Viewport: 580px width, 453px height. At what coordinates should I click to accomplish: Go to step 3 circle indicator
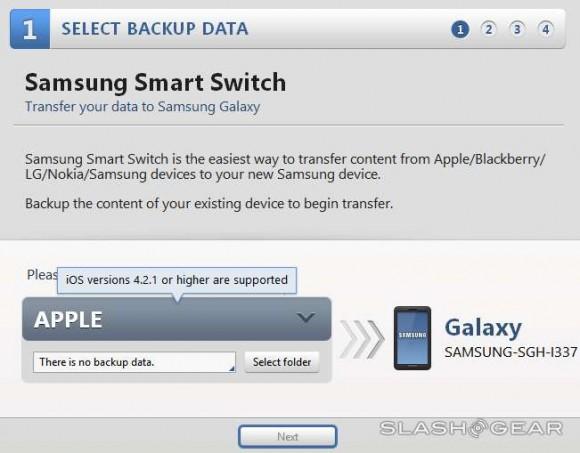pos(517,29)
